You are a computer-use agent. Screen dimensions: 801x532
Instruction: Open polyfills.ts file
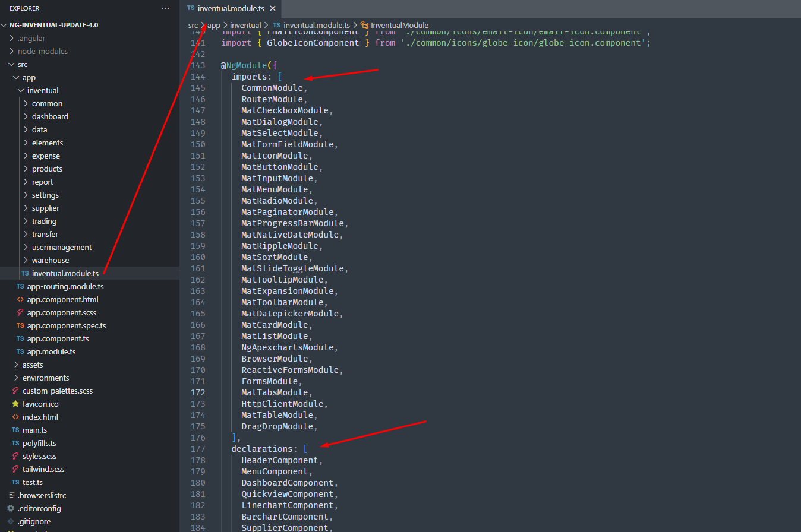tap(89, 443)
